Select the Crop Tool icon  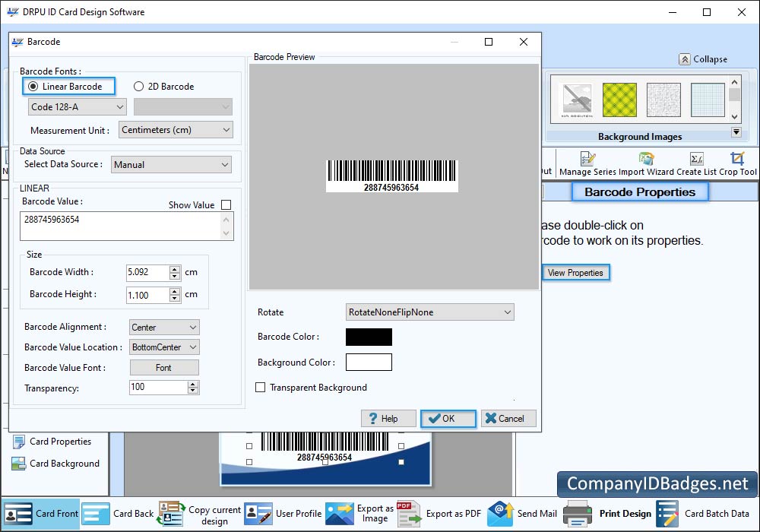pyautogui.click(x=737, y=158)
